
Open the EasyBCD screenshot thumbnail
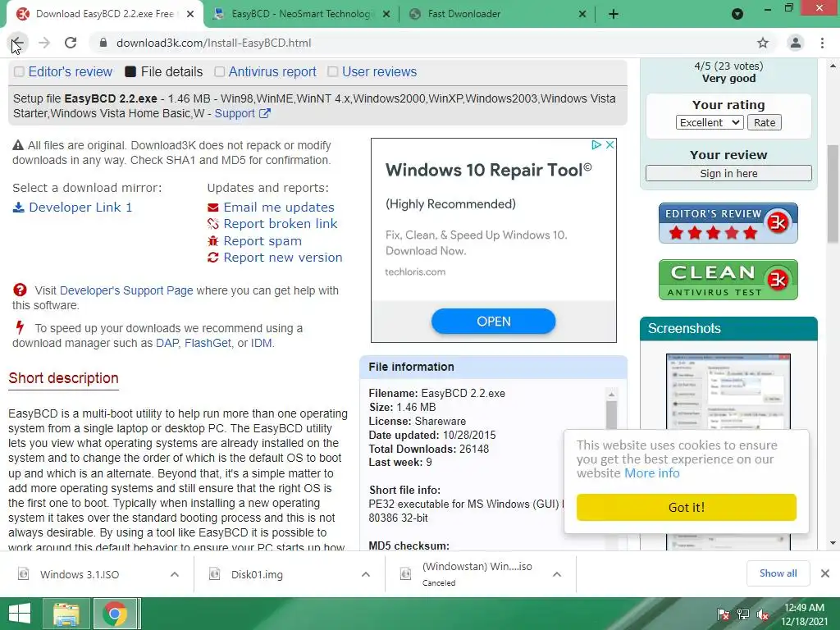(728, 391)
